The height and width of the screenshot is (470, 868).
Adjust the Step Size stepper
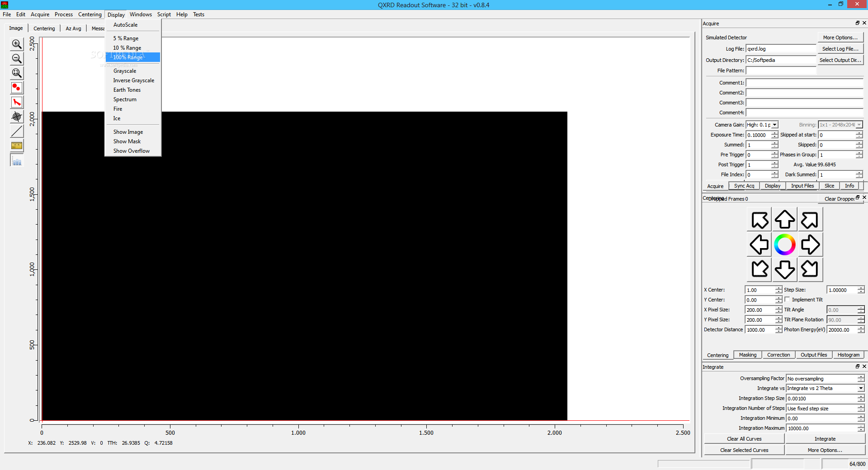point(861,290)
